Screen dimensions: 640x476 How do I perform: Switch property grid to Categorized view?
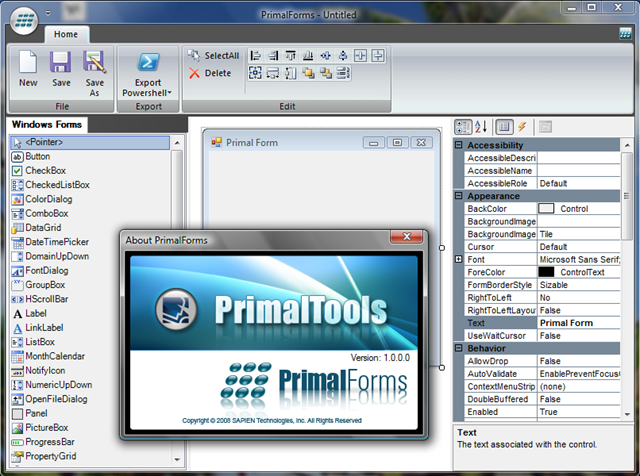click(x=464, y=127)
